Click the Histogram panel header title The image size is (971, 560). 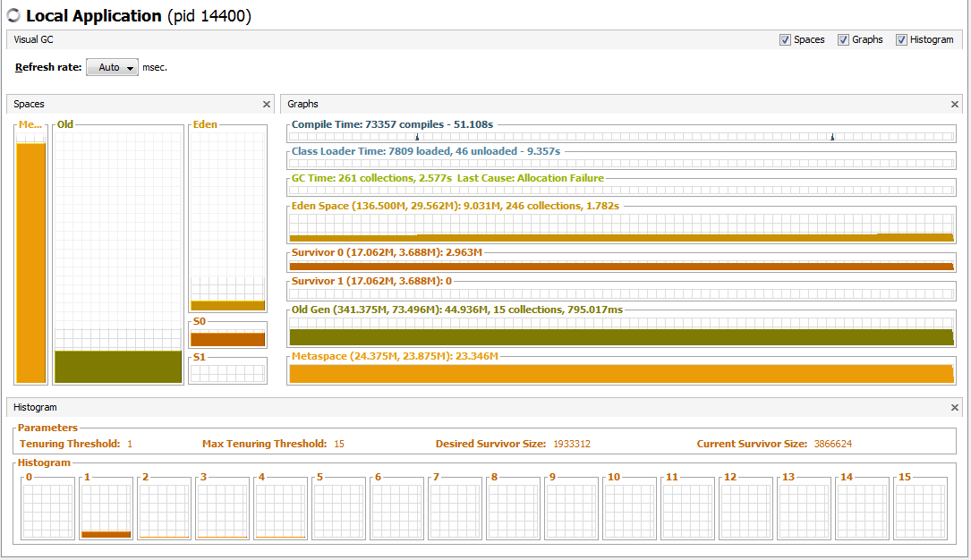pos(35,407)
